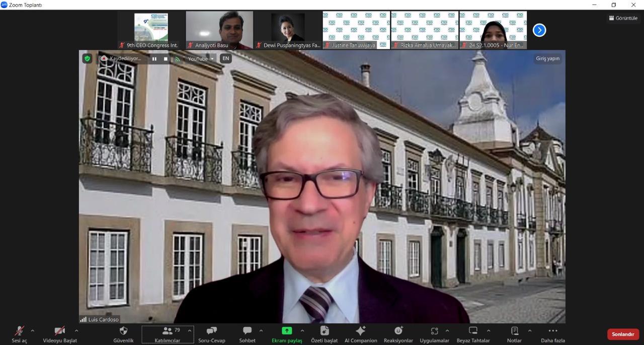Unmute microphone with Sesi aç
This screenshot has height=345, width=644.
click(19, 331)
